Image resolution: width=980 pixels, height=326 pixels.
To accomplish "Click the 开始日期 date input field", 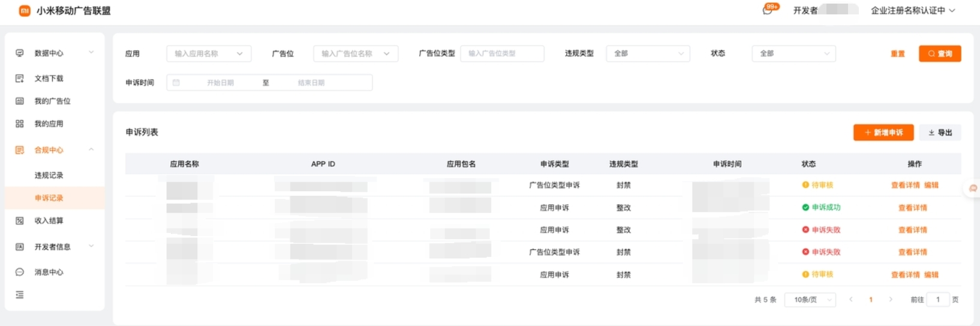I will [220, 83].
